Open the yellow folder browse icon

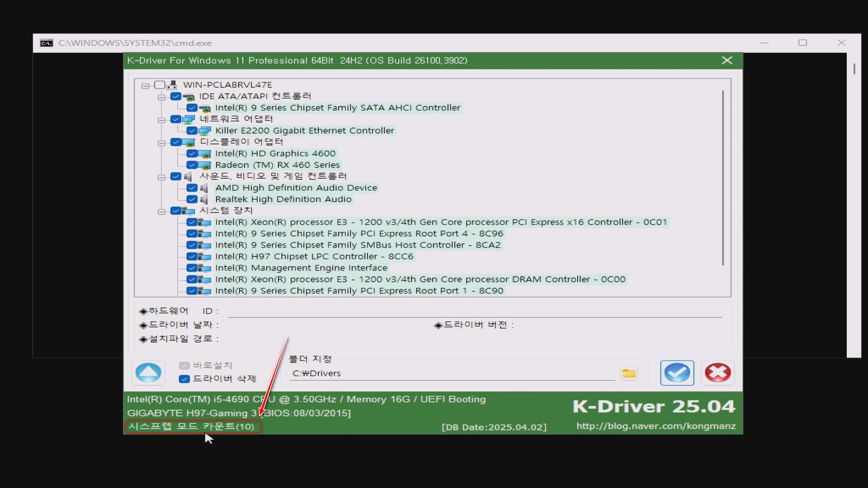[628, 373]
